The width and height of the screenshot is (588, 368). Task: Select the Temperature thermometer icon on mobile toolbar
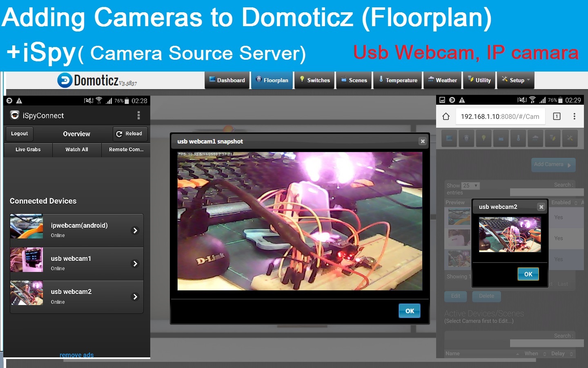point(518,138)
